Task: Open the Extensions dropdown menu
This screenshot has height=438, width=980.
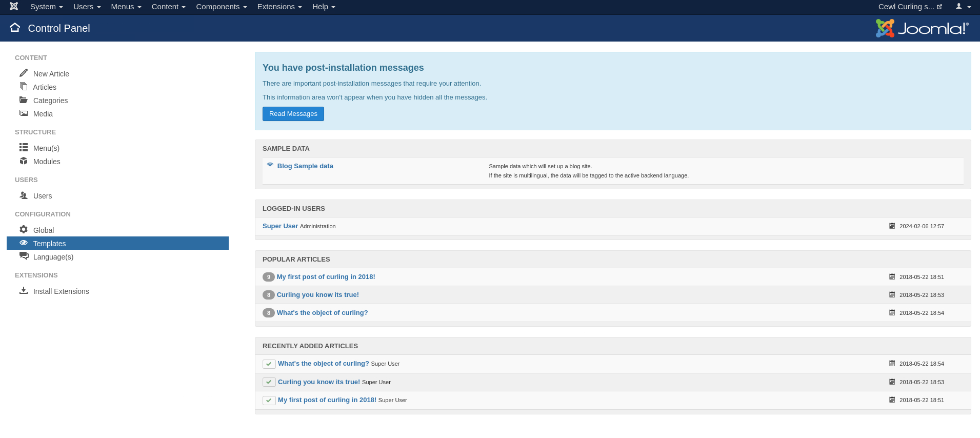Action: 279,7
